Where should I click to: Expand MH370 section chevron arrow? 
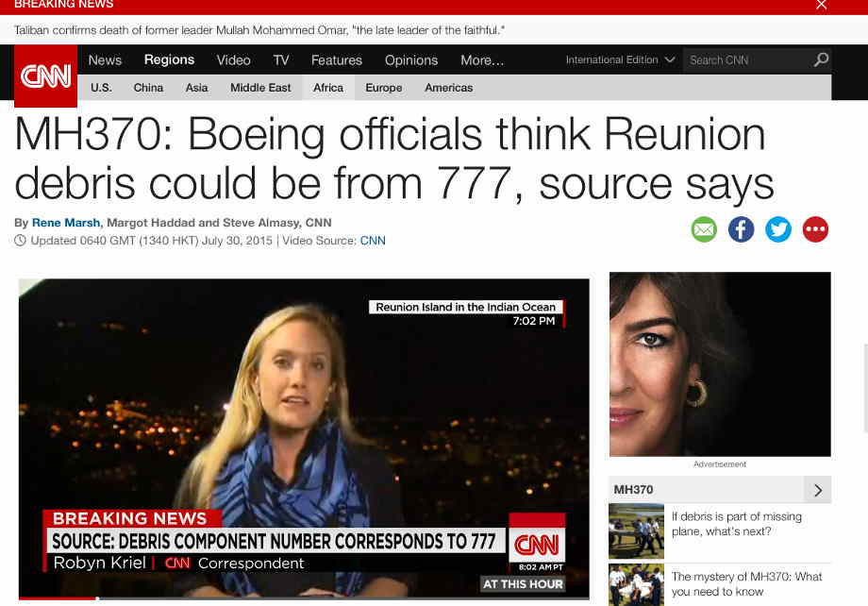point(818,490)
